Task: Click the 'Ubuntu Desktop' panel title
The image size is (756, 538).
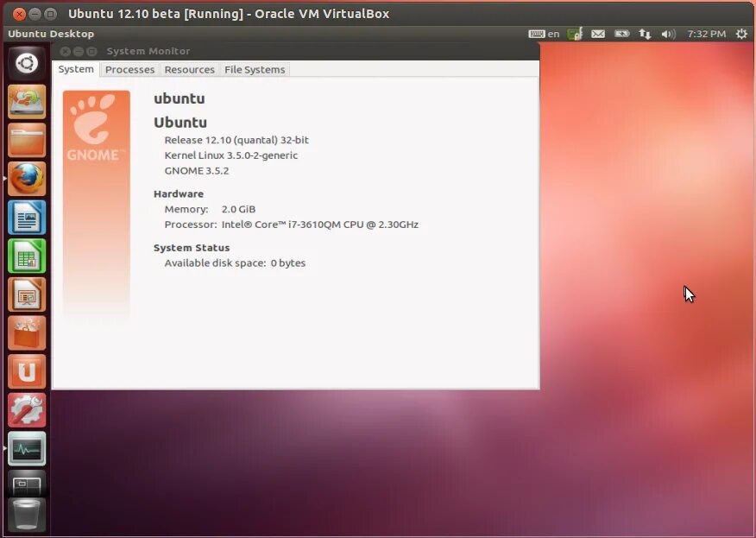Action: tap(51, 34)
